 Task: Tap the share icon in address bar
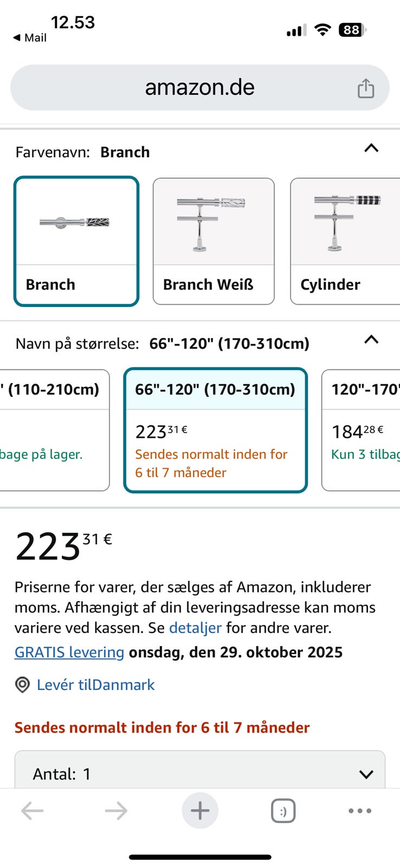tap(366, 88)
